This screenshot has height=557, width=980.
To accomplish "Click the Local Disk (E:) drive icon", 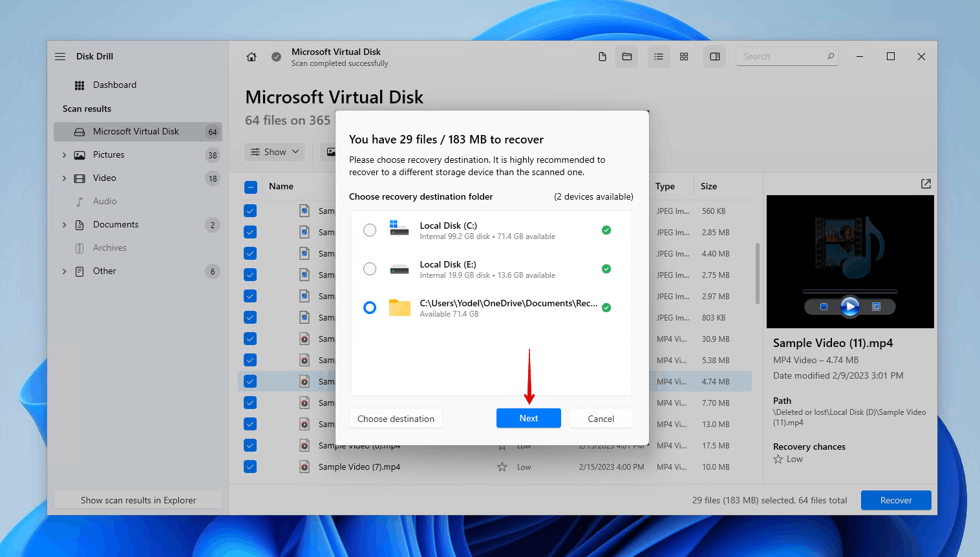I will point(399,269).
